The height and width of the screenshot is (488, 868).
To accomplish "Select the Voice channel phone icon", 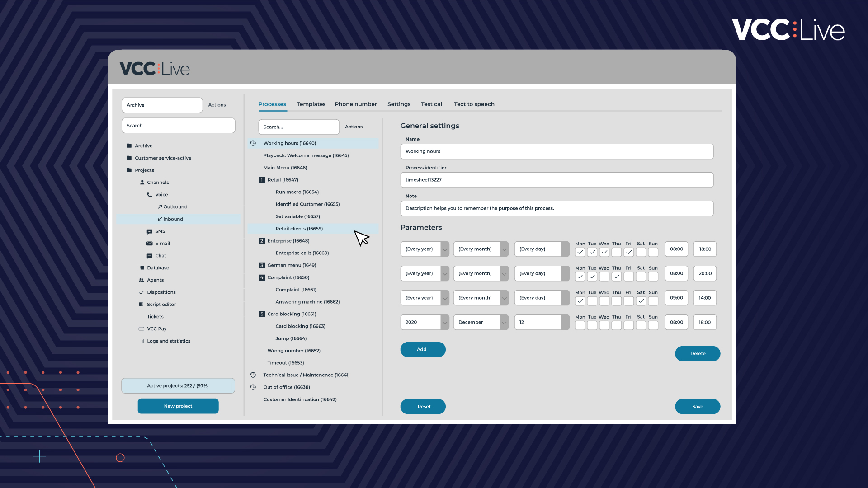I will (x=150, y=195).
